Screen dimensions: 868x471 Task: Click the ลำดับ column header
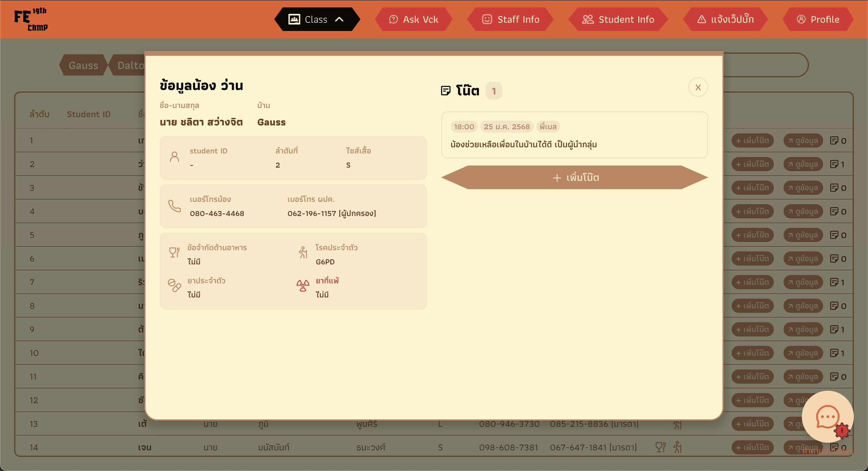(x=40, y=114)
